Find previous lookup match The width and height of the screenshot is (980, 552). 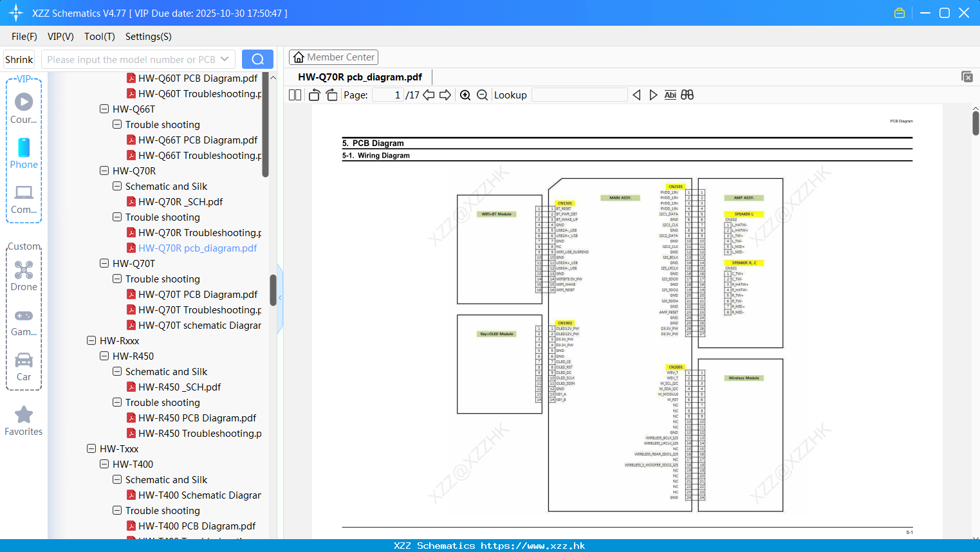(x=636, y=95)
